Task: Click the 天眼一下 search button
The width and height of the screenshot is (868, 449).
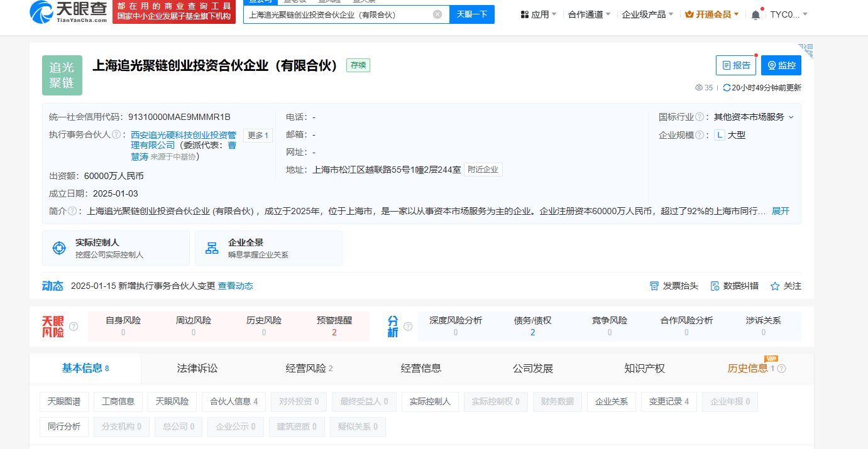Action: tap(472, 14)
